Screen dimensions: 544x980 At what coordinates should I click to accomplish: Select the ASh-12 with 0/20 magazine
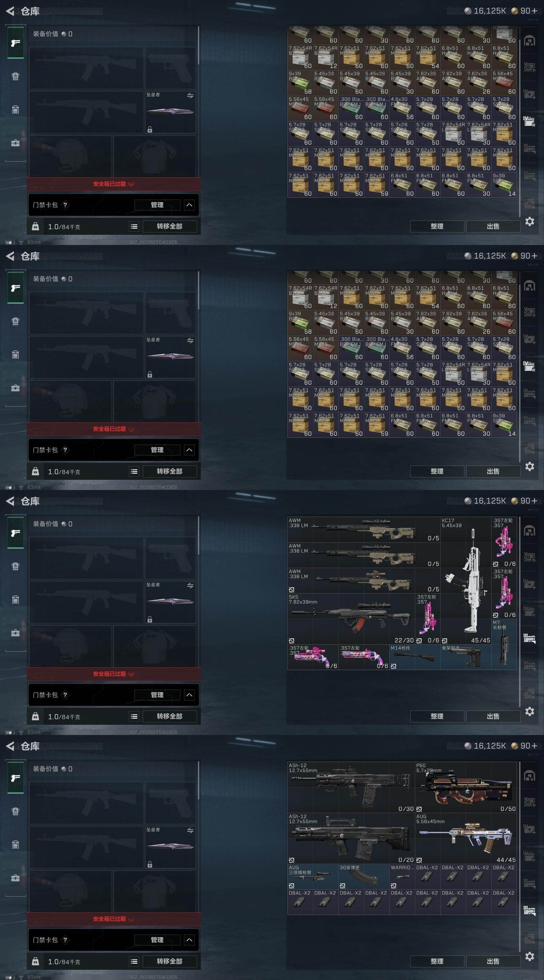[351, 838]
